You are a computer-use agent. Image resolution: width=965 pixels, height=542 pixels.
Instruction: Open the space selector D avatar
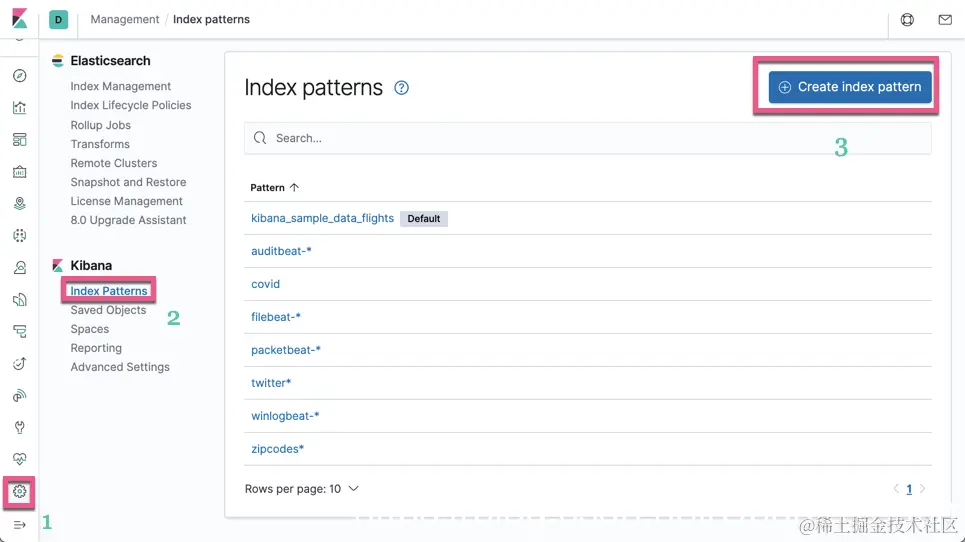58,20
